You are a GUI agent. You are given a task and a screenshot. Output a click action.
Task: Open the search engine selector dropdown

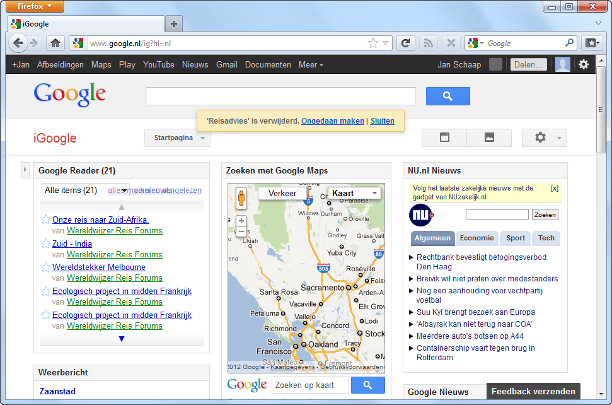(x=476, y=43)
